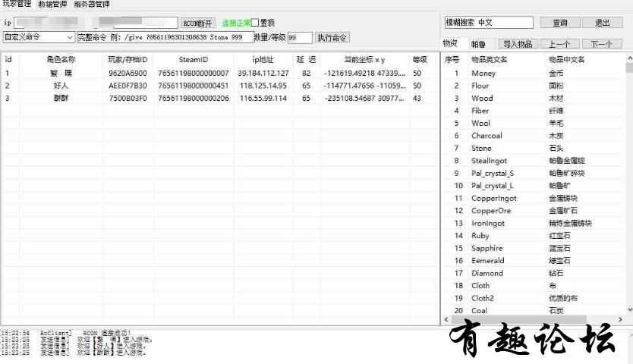
Task: Open the 服务器管理 menu
Action: click(x=92, y=5)
